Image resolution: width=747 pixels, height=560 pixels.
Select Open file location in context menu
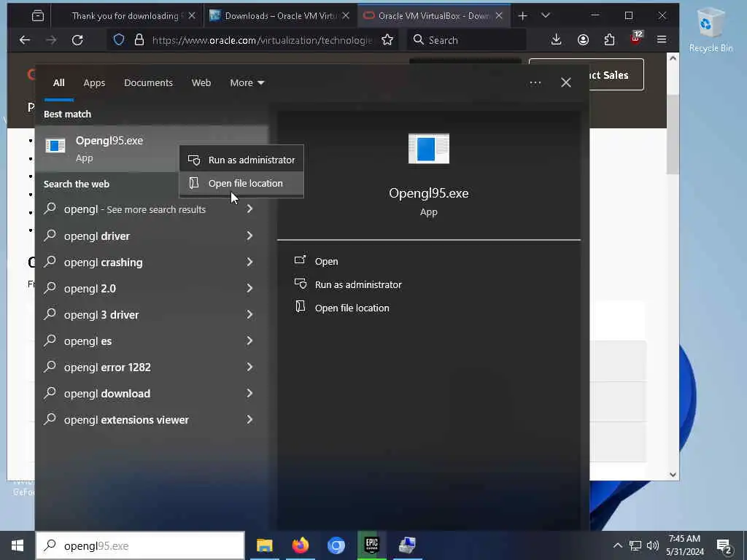[241, 183]
